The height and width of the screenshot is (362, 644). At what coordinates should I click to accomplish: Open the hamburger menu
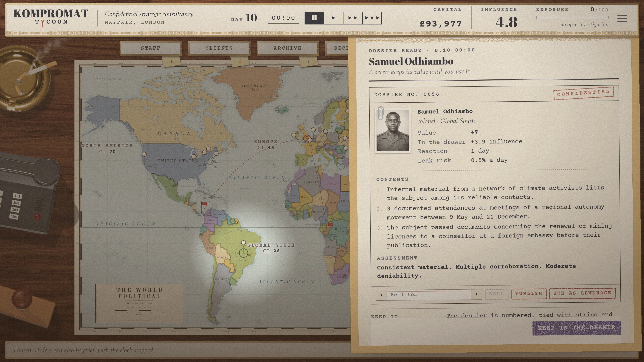click(622, 18)
